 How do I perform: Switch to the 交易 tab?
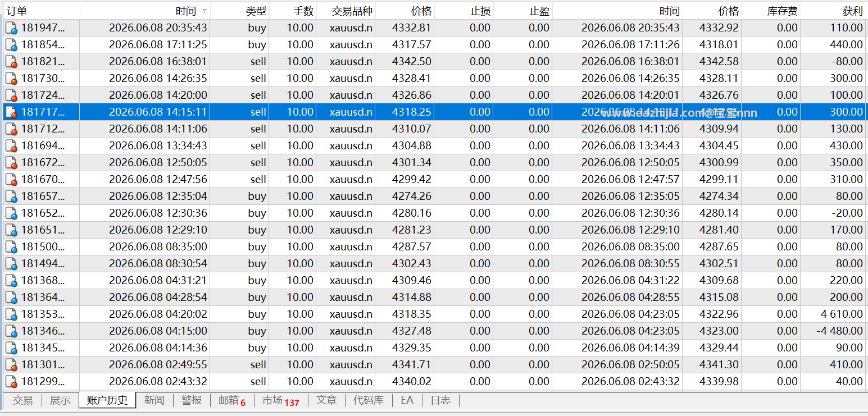[x=23, y=400]
